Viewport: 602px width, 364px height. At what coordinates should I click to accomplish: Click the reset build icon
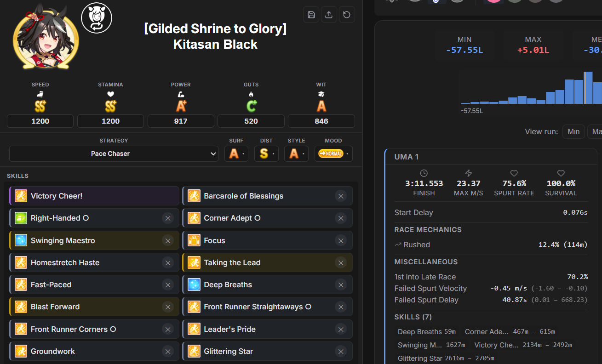(347, 15)
